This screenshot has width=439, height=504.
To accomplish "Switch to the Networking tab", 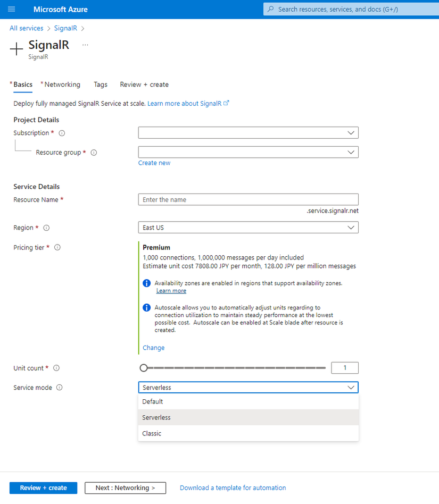I will pyautogui.click(x=62, y=85).
